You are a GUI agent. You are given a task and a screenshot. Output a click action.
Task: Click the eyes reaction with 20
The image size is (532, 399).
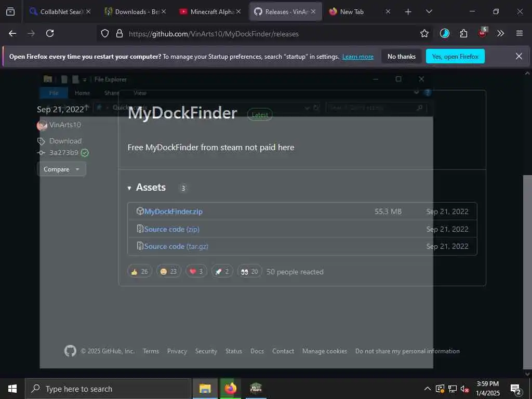click(249, 271)
